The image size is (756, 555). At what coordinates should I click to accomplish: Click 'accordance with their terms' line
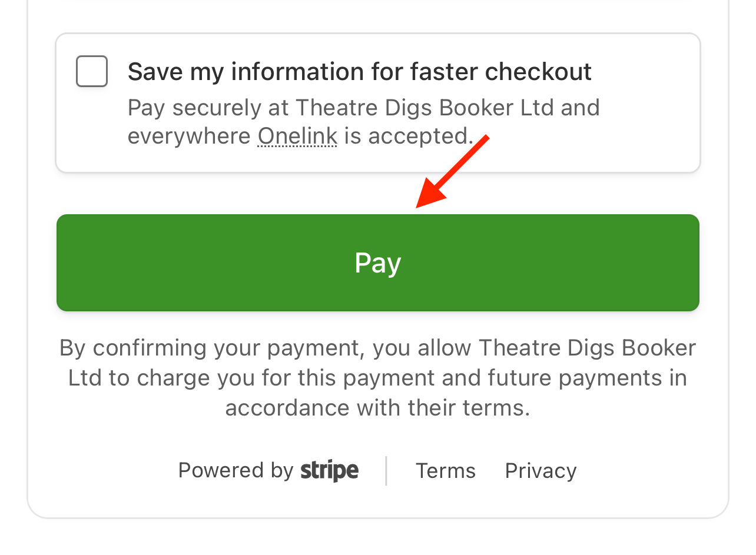(378, 408)
